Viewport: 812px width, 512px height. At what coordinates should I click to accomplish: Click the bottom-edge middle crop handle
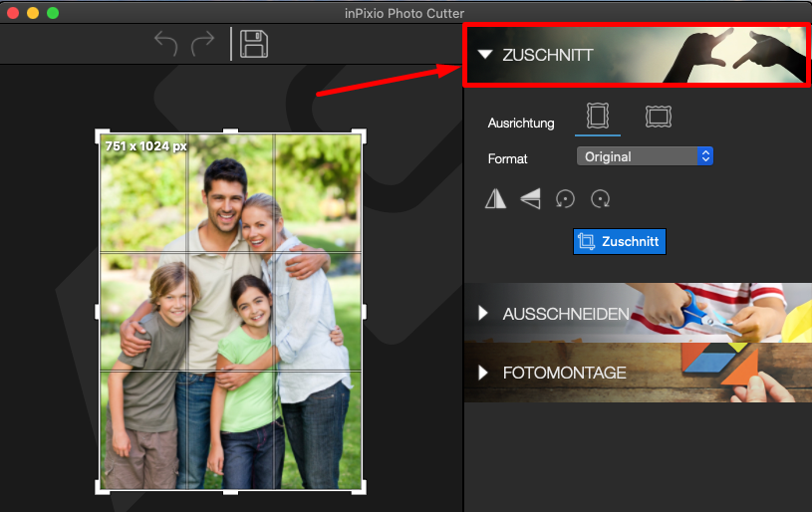click(x=230, y=492)
